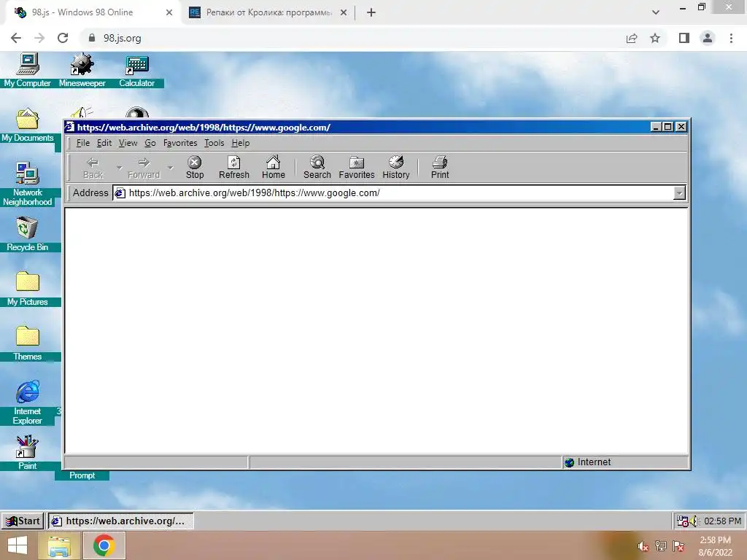
Task: Open the Tools menu
Action: [x=214, y=143]
